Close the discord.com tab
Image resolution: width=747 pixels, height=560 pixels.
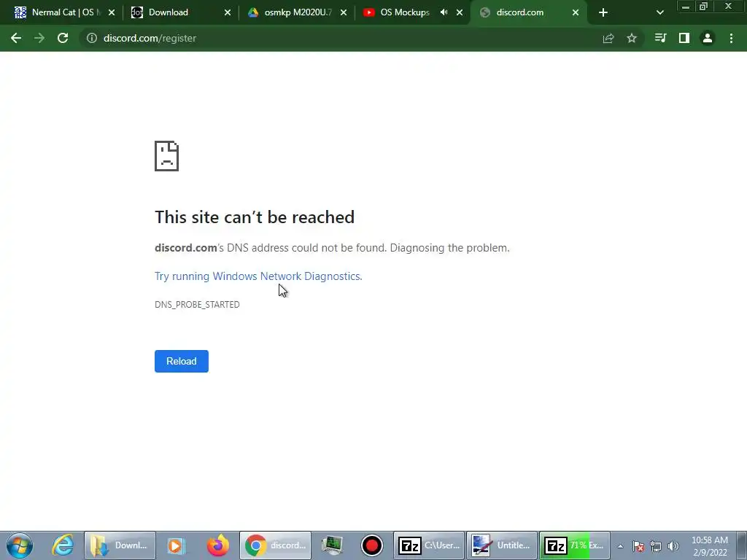(x=576, y=13)
